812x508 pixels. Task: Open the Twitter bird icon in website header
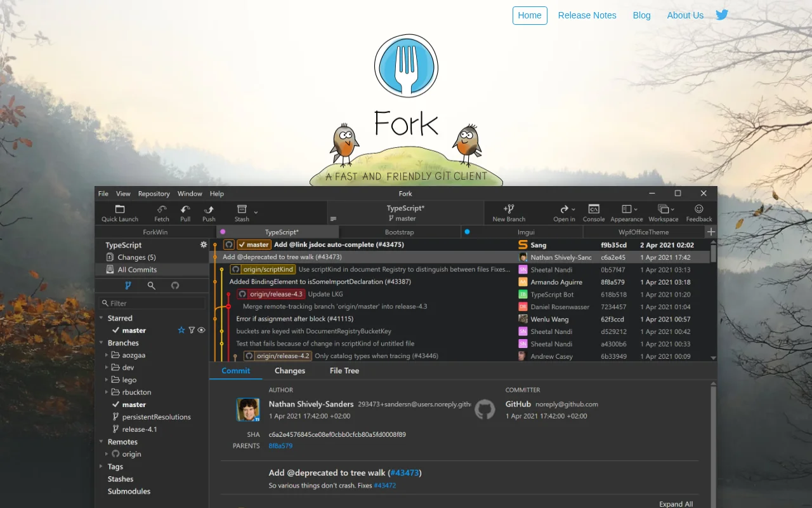click(x=722, y=15)
